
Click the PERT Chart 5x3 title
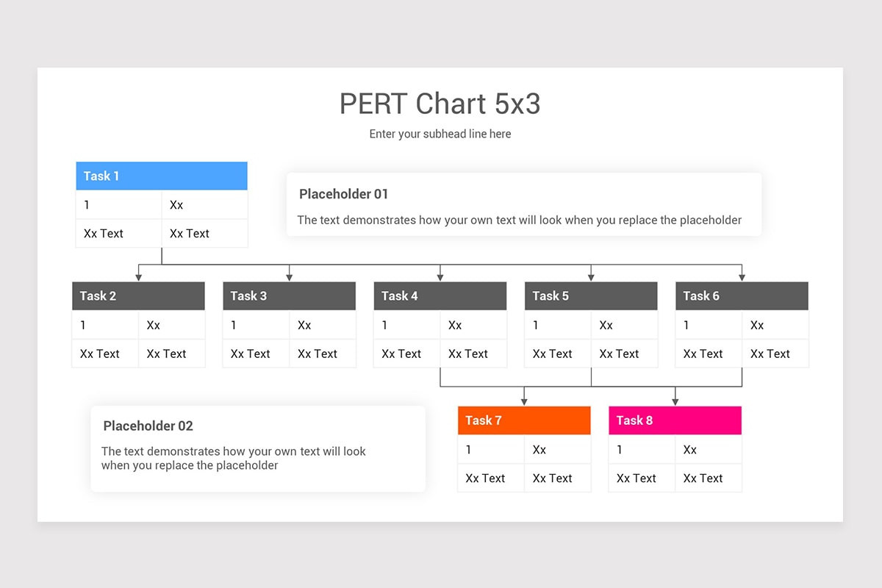440,104
